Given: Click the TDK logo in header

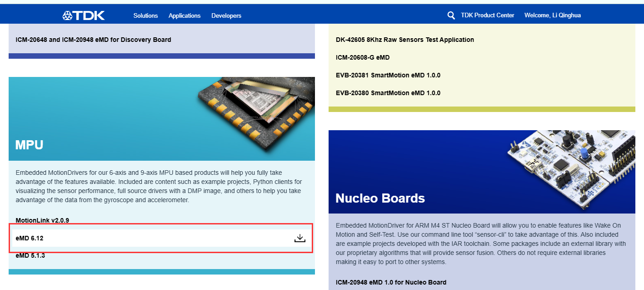Looking at the screenshot, I should point(84,15).
